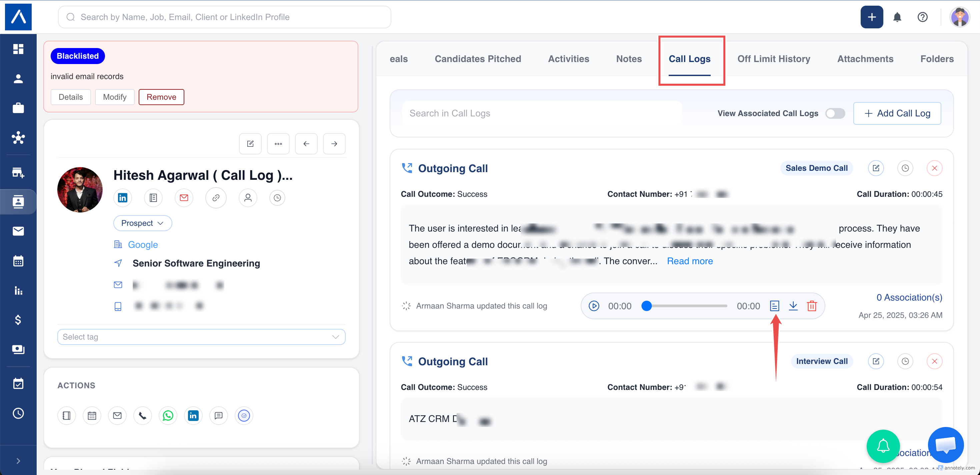The image size is (980, 475).
Task: Edit the Sales Demo Call log
Action: point(876,168)
